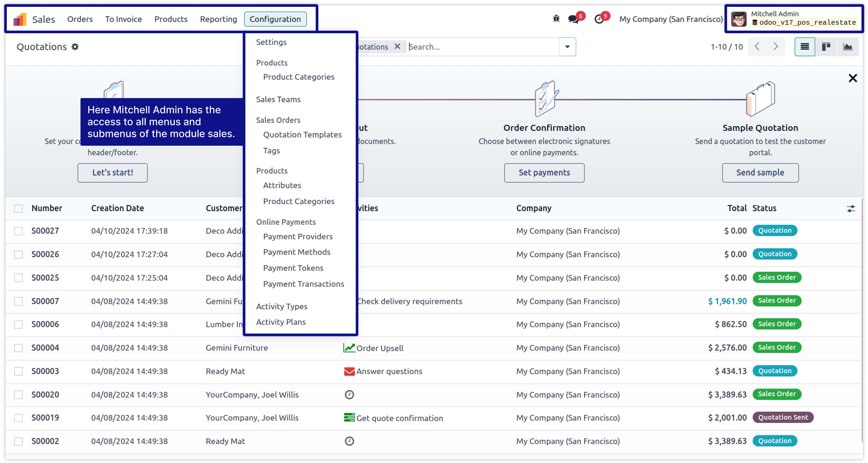
Task: Click clock activity icon for S00002
Action: coord(349,441)
